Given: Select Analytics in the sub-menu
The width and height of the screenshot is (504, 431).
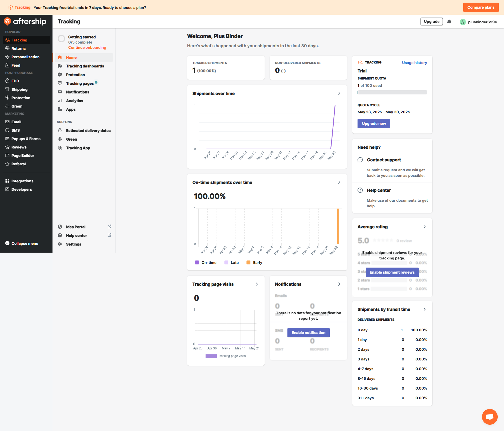Looking at the screenshot, I should click(74, 101).
